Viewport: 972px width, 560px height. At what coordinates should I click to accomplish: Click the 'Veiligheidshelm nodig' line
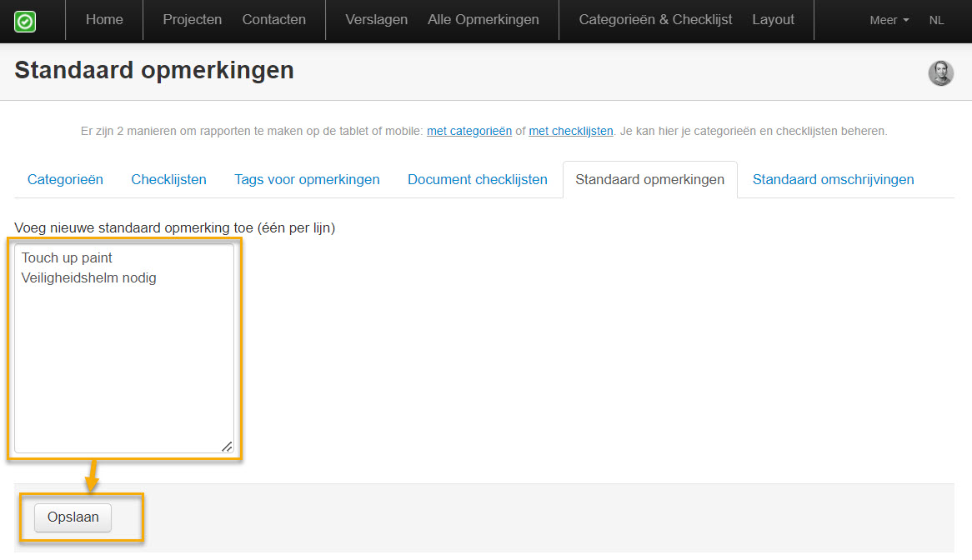click(x=88, y=278)
